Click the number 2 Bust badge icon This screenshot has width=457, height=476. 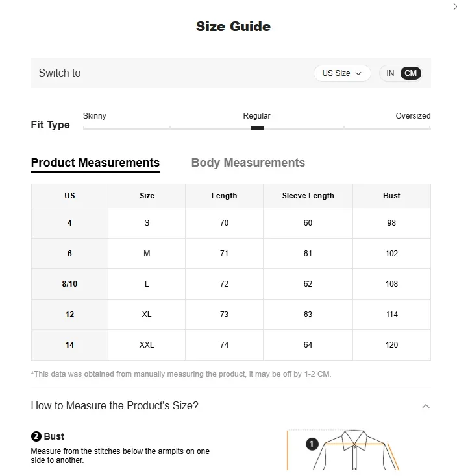coord(36,436)
